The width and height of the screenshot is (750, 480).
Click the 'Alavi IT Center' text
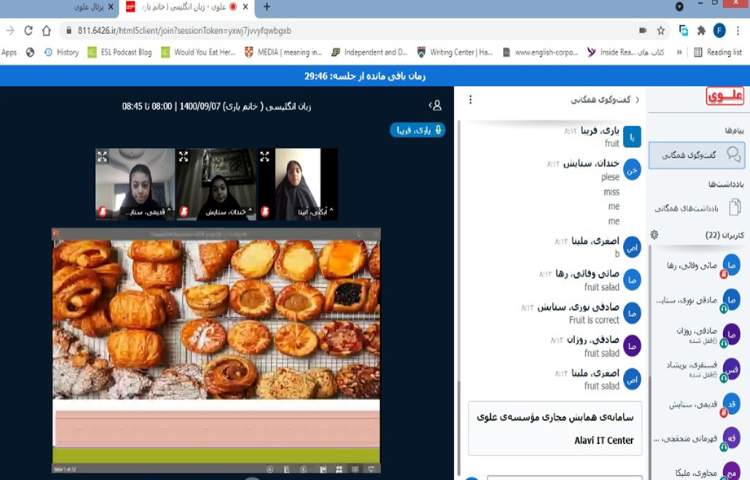604,440
